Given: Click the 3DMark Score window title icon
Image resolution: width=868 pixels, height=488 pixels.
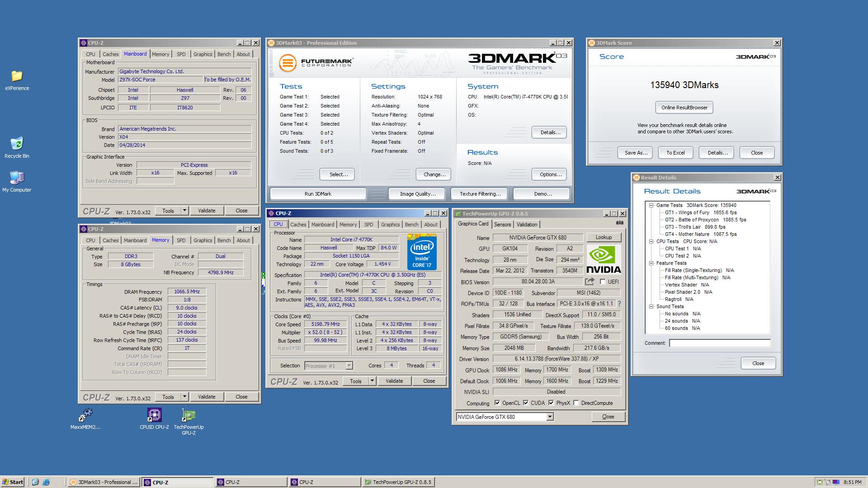Looking at the screenshot, I should (x=592, y=43).
